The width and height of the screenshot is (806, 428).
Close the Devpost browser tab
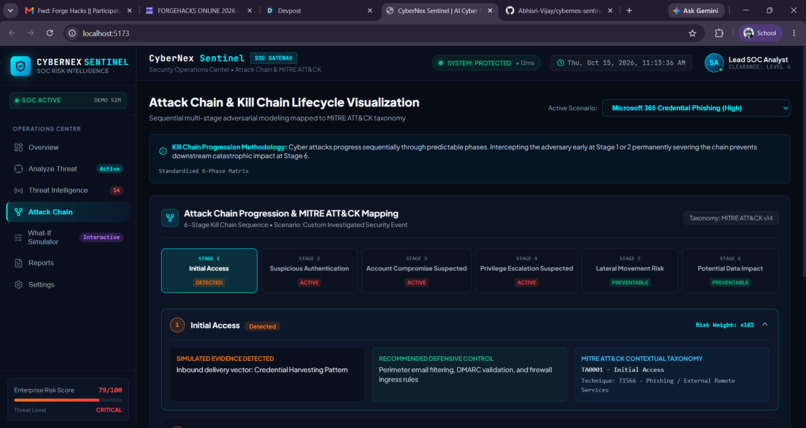click(370, 10)
